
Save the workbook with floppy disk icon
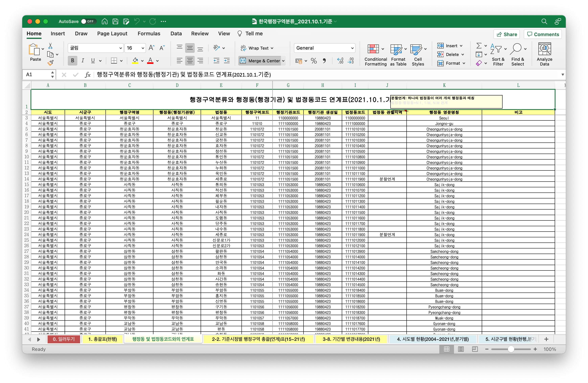pos(115,21)
